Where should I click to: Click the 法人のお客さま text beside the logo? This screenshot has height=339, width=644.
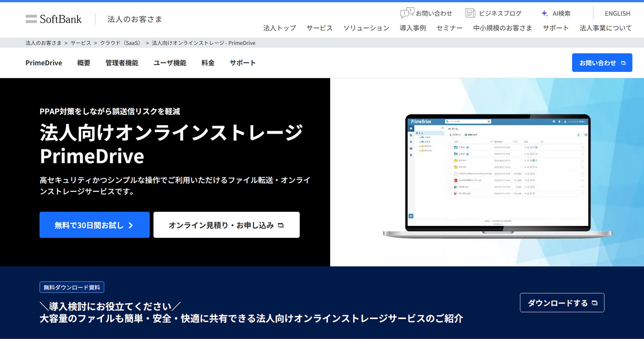click(134, 19)
